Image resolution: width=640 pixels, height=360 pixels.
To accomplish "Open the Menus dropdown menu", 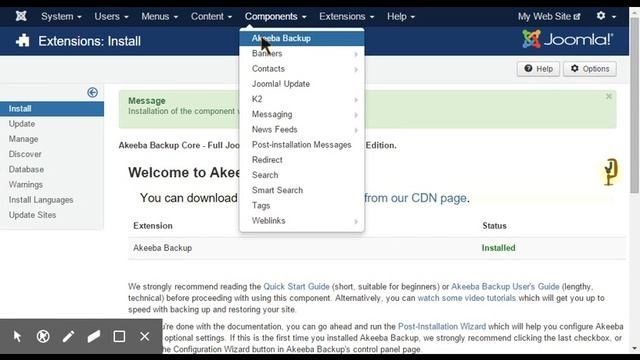I will (x=160, y=16).
